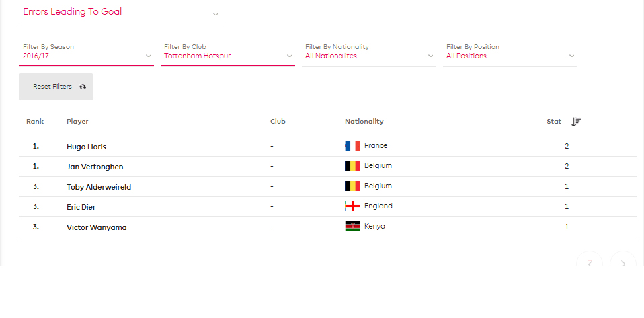Click the Kenya flag icon

tap(352, 227)
